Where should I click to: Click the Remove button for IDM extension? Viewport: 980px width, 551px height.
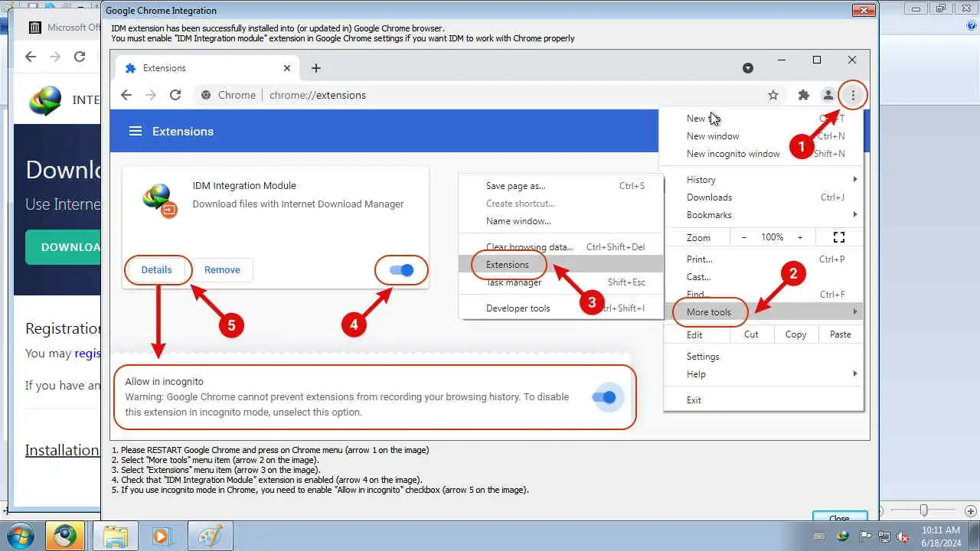click(222, 269)
